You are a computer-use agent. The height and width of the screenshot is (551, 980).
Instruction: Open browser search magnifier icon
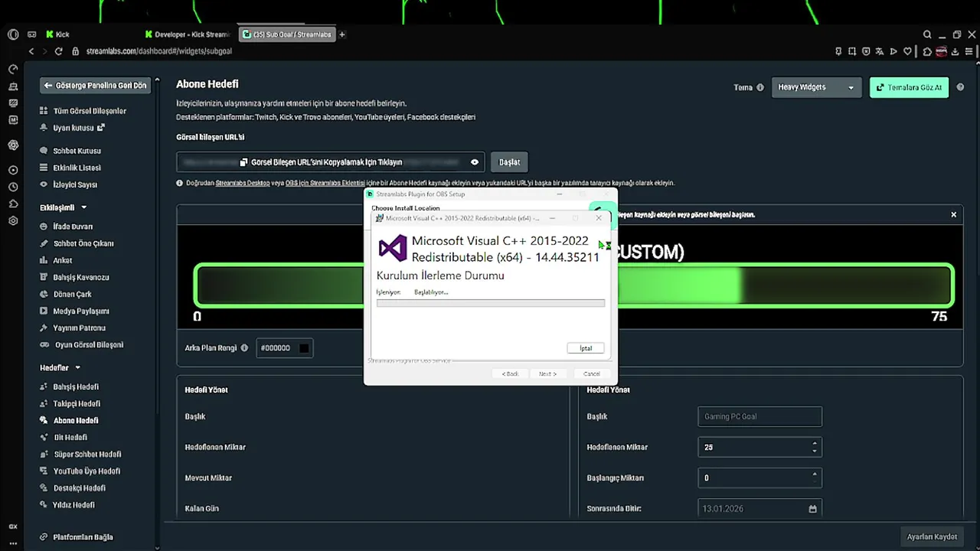tap(927, 34)
